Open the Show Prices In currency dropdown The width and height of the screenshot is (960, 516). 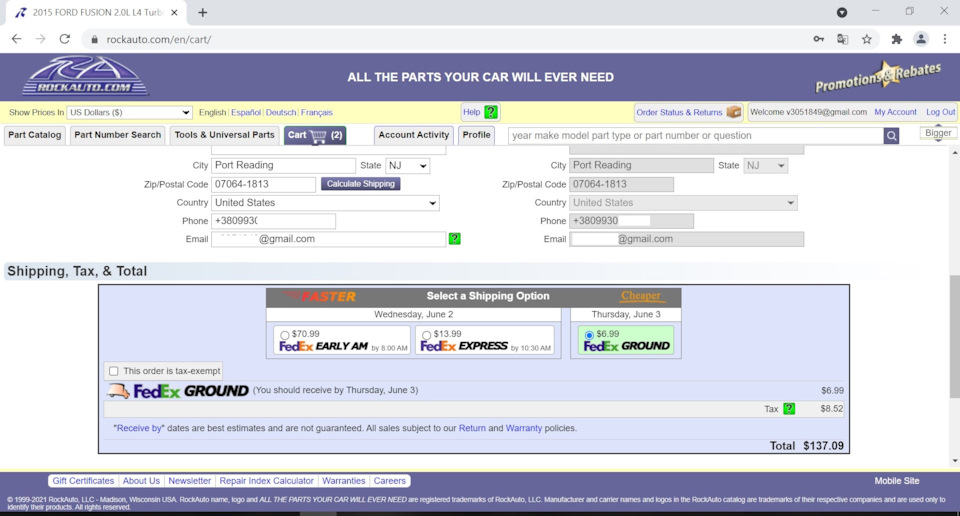[x=129, y=113]
